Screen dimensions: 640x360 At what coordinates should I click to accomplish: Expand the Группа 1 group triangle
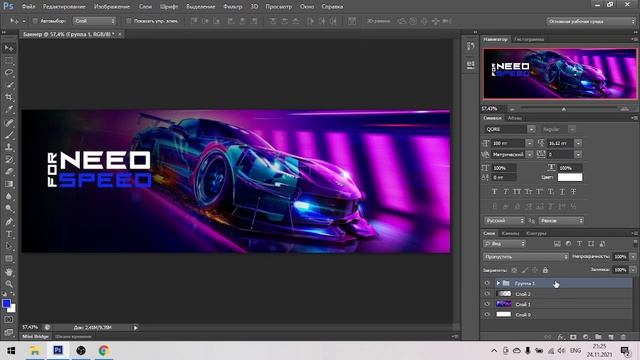tap(498, 283)
